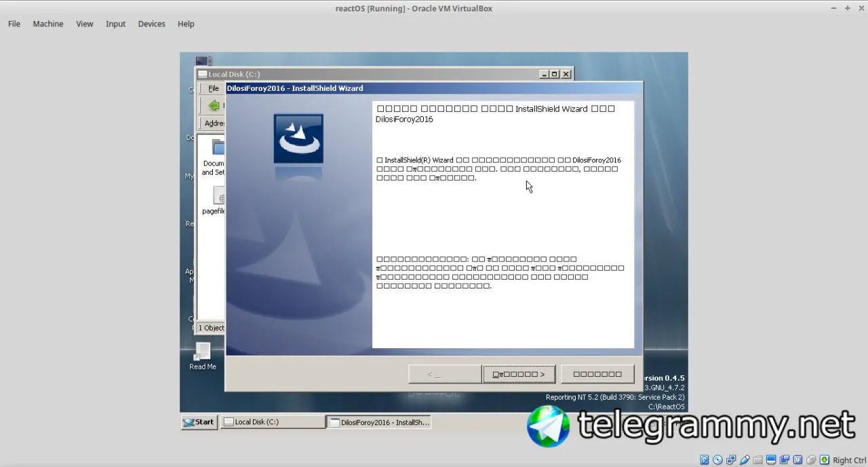Maximize the VirtualBox host window
This screenshot has width=868, height=467.
(848, 8)
